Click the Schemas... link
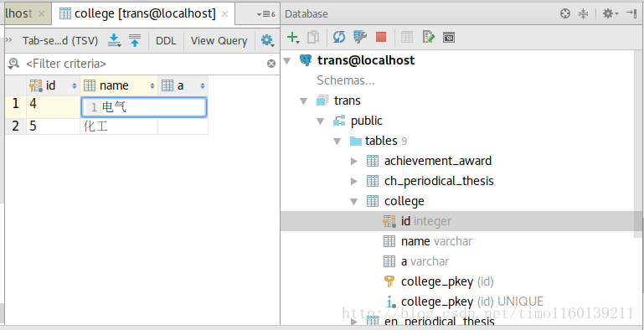The image size is (644, 330). coord(345,80)
